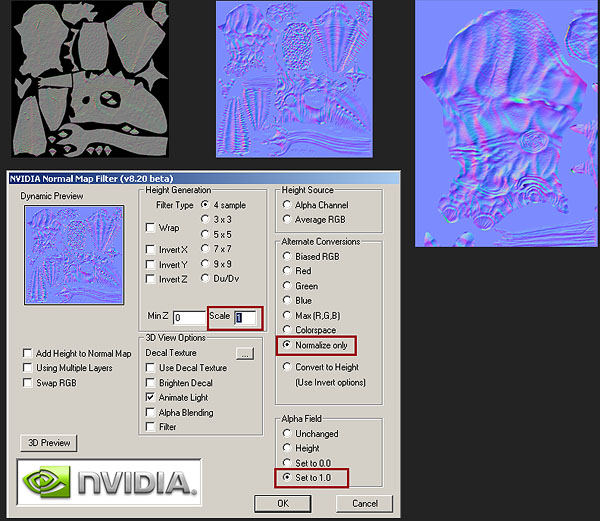Click the Scale input field
Image resolution: width=600 pixels, height=521 pixels.
point(245,317)
